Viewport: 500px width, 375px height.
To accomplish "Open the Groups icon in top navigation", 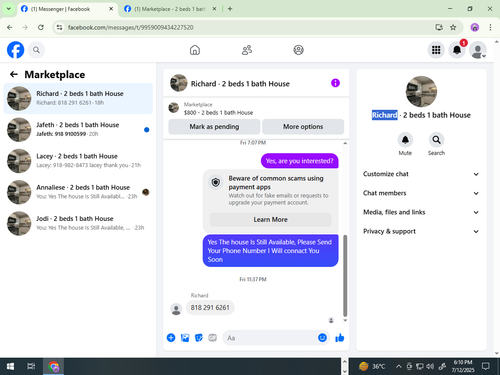I will tap(298, 50).
